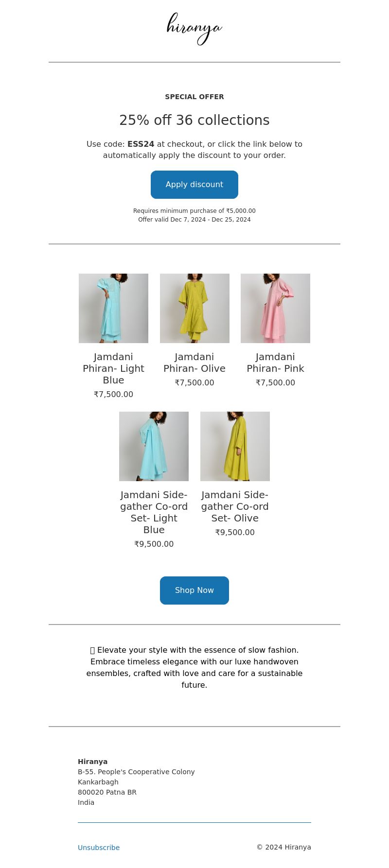Click Jamdani Side-gather Co-ord Set- Light Blue title
Viewport: 389px width, 868px height.
tap(154, 512)
